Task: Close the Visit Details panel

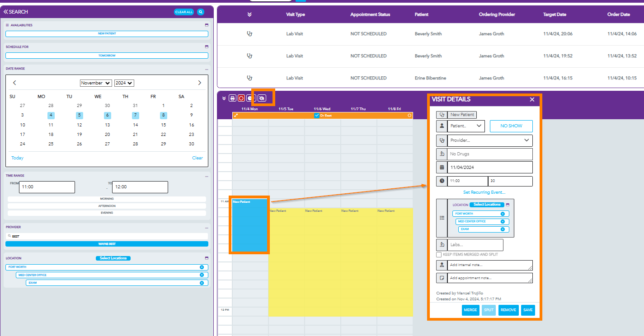Action: (x=532, y=100)
